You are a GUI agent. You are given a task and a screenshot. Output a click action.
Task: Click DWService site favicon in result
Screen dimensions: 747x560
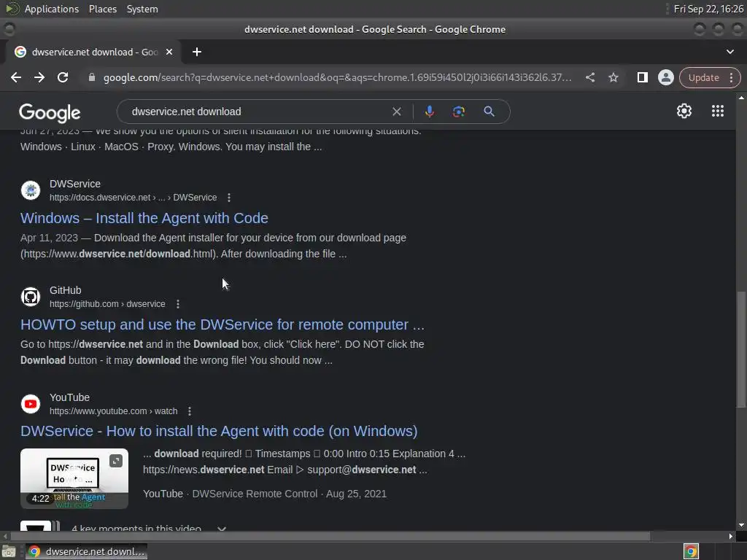[x=31, y=190]
